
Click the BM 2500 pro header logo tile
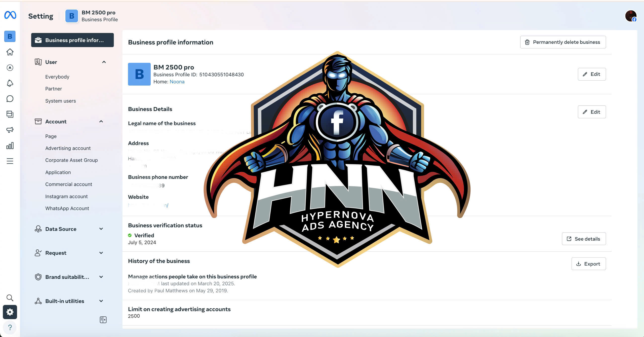coord(72,16)
